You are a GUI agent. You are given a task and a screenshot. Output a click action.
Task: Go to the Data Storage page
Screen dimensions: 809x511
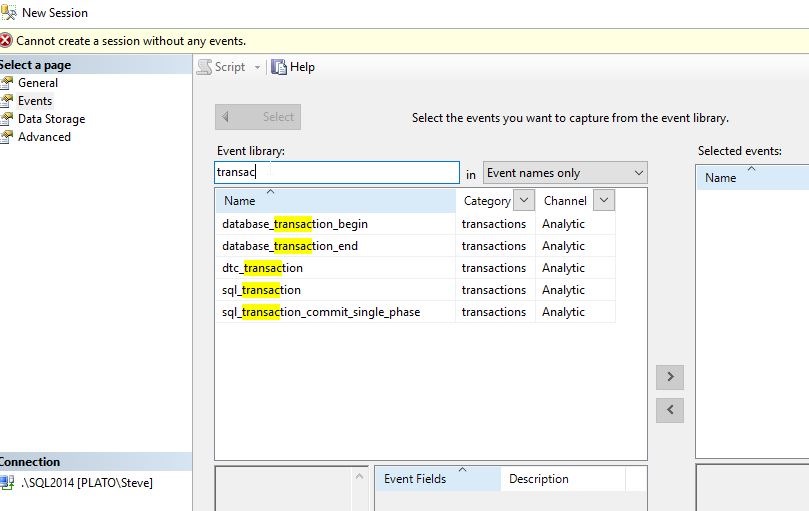coord(51,119)
